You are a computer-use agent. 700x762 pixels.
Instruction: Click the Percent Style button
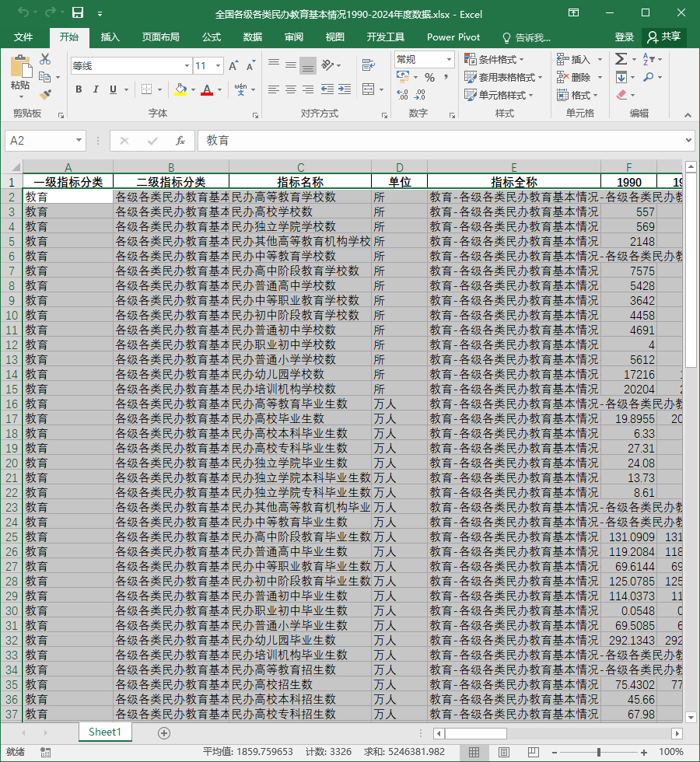pyautogui.click(x=429, y=77)
